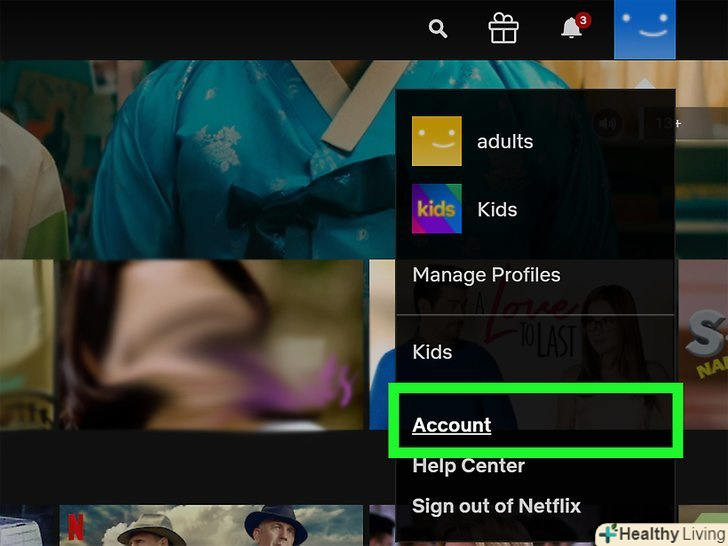
Task: Open the Netflix original thumbnail with hat men
Action: (211, 525)
